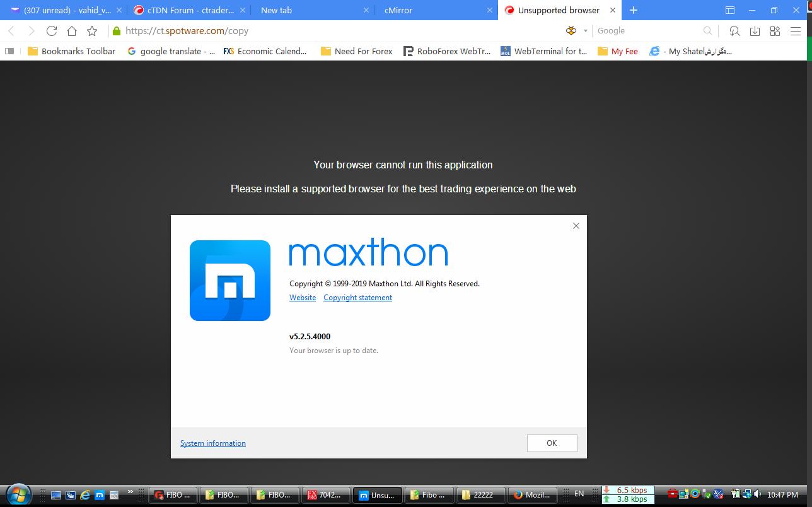Close the Unsupported browser tab
Viewport: 812px width, 507px height.
click(x=612, y=10)
